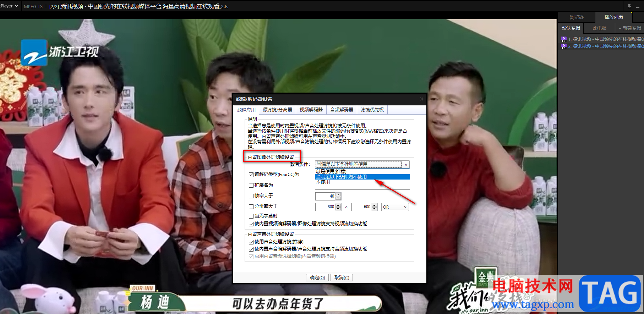Open the 播放列表 side panel tab
The image size is (644, 314).
tap(613, 17)
